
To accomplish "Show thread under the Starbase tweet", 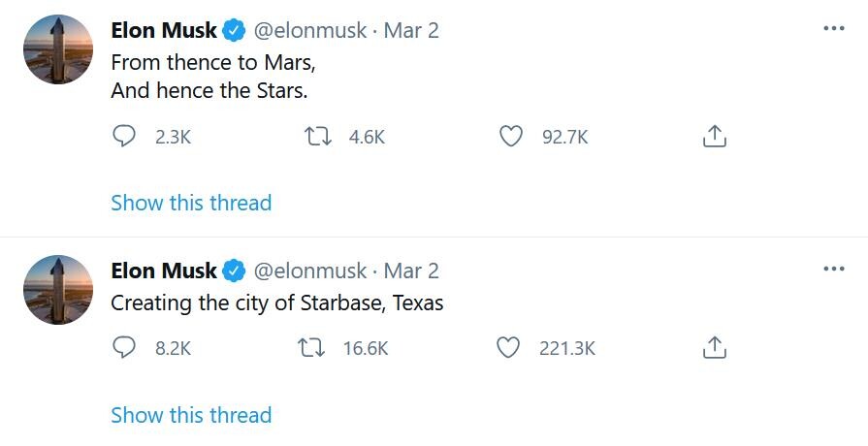I will coord(191,414).
